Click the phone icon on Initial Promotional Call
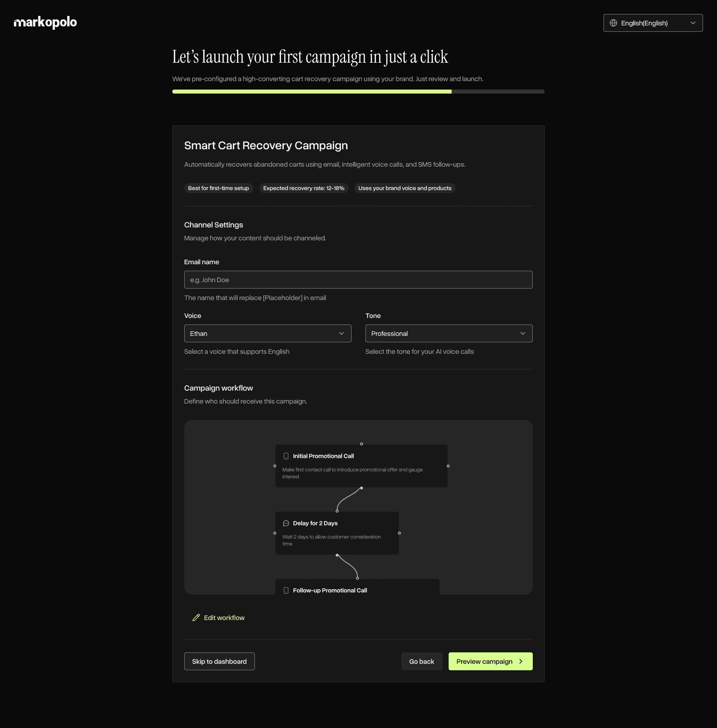 click(x=286, y=456)
